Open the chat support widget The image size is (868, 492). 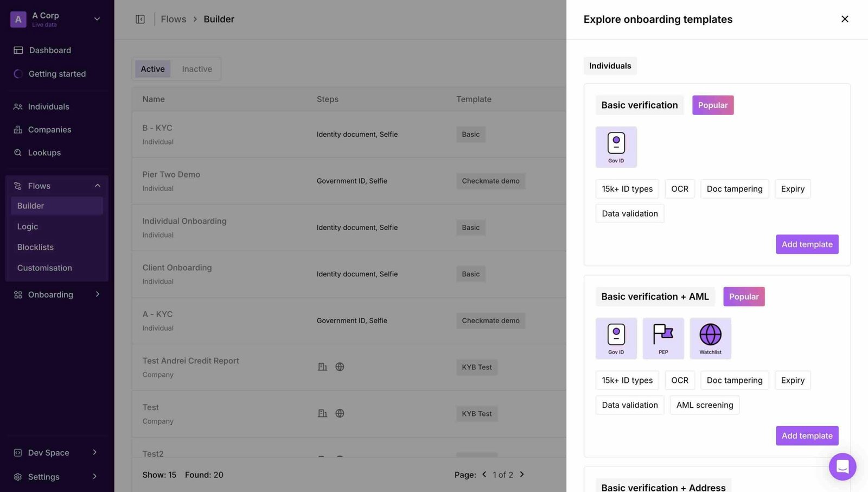click(843, 466)
